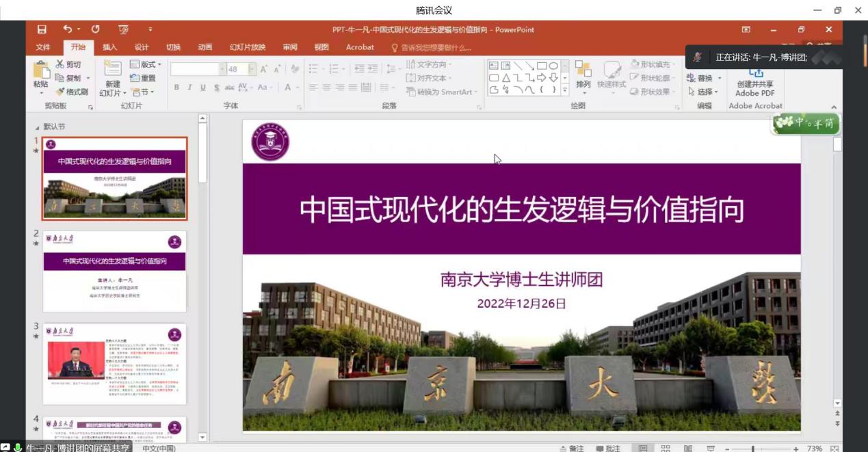Viewport: 868px width, 452px height.
Task: Collapse the Default Section (默认节) group
Action: (38, 127)
